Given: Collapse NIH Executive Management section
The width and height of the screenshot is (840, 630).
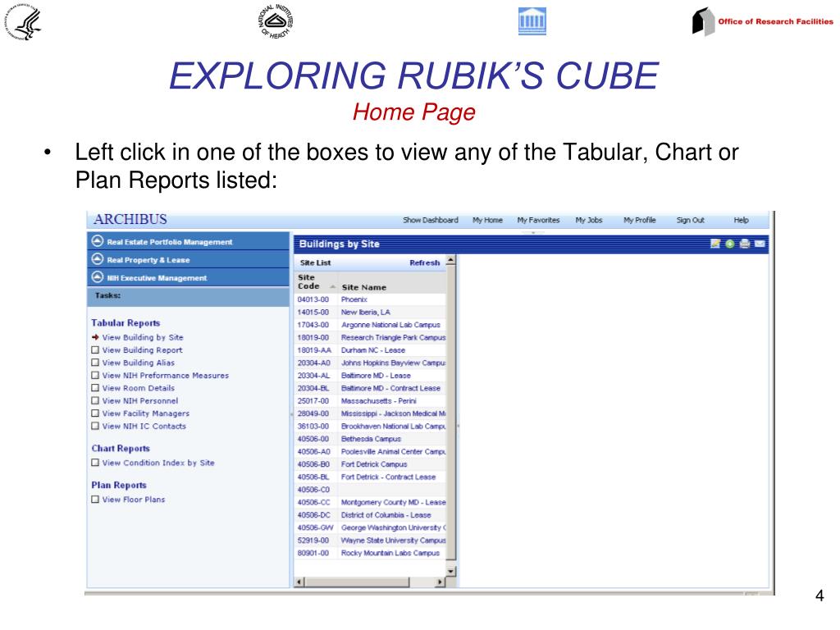Looking at the screenshot, I should click(97, 277).
